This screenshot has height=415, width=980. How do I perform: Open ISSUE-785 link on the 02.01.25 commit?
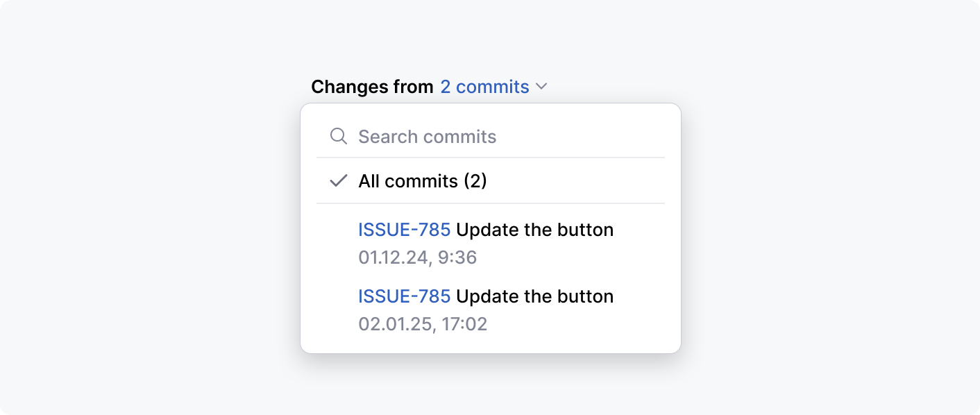[x=404, y=296]
